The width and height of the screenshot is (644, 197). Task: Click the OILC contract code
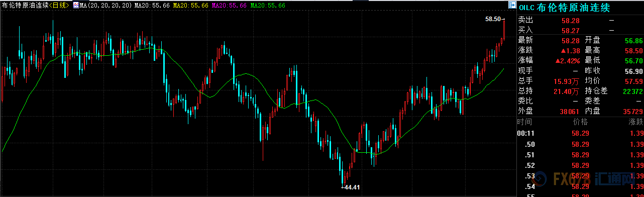[526, 8]
